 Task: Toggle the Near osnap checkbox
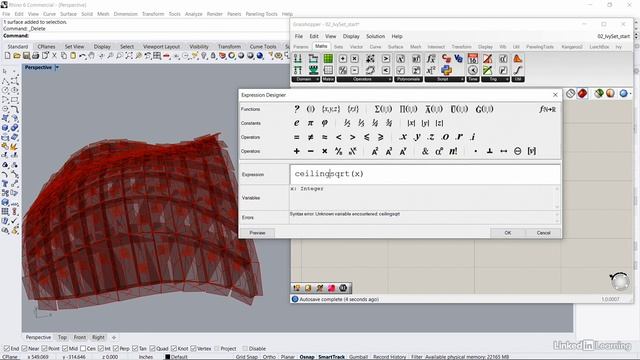click(x=24, y=349)
